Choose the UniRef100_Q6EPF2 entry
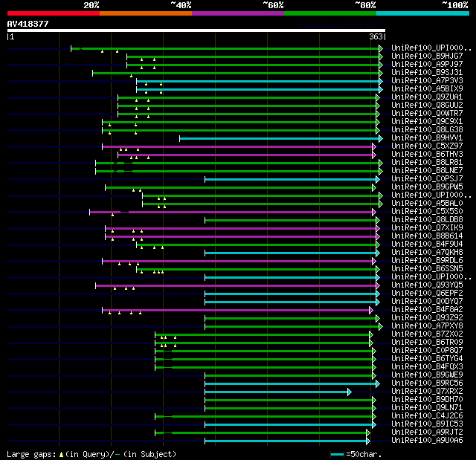The image size is (476, 460). (x=427, y=294)
